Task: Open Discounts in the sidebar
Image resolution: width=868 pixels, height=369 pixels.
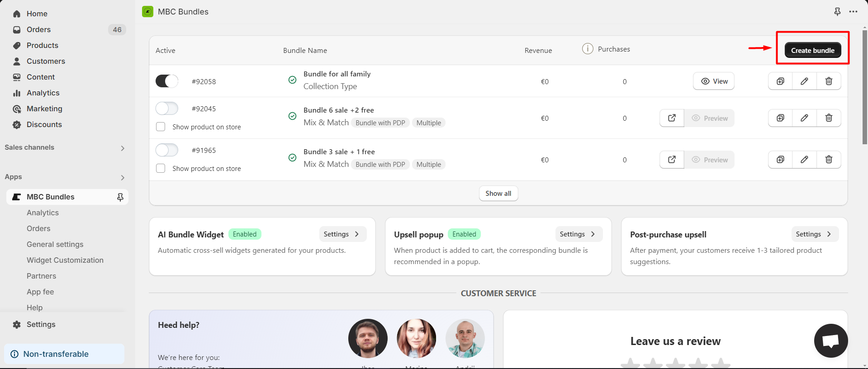Action: (x=44, y=124)
